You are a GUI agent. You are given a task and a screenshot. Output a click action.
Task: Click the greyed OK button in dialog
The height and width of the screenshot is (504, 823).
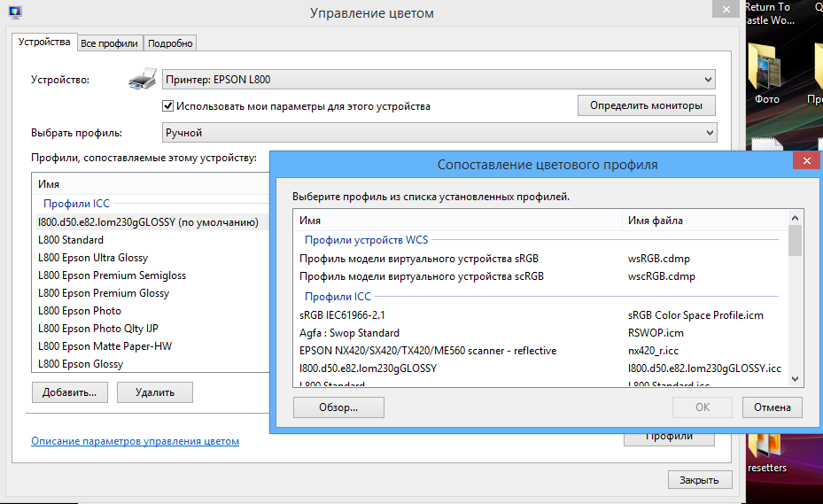703,407
